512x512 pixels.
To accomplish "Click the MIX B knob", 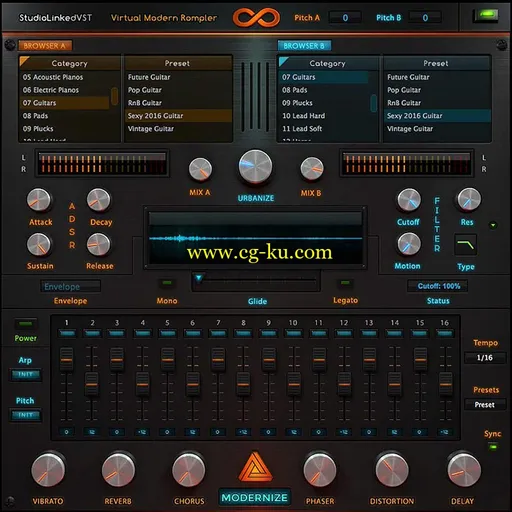I will coord(312,169).
